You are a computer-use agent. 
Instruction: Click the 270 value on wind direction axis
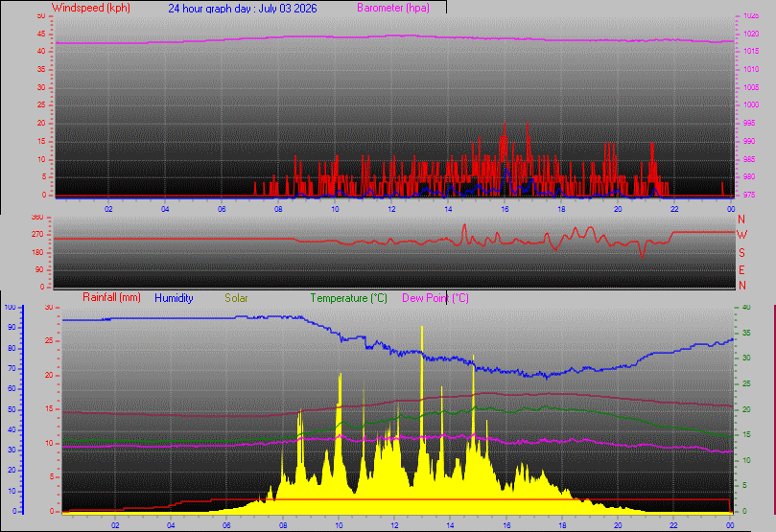(37, 234)
